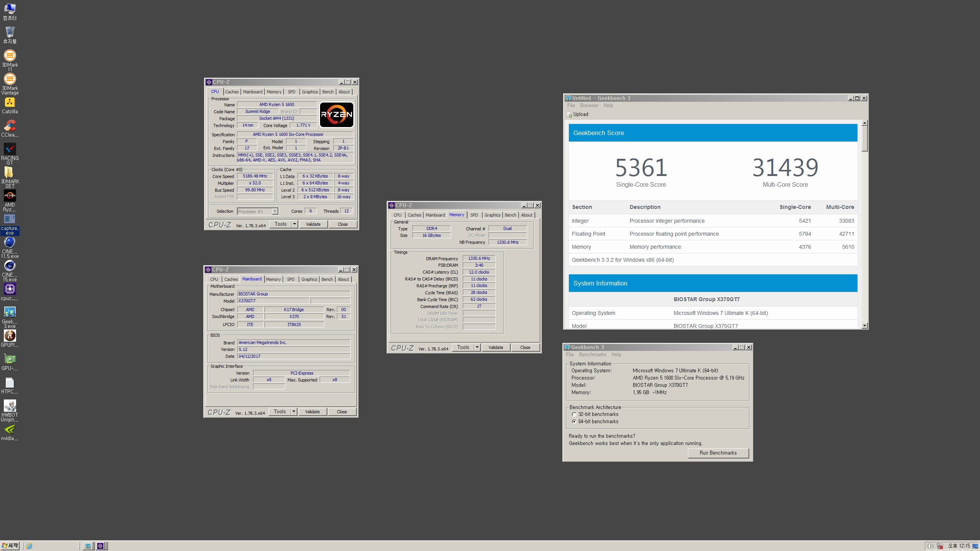Open GPU-Z desktop icon
Screen dimensions: 980x551
pyautogui.click(x=10, y=362)
